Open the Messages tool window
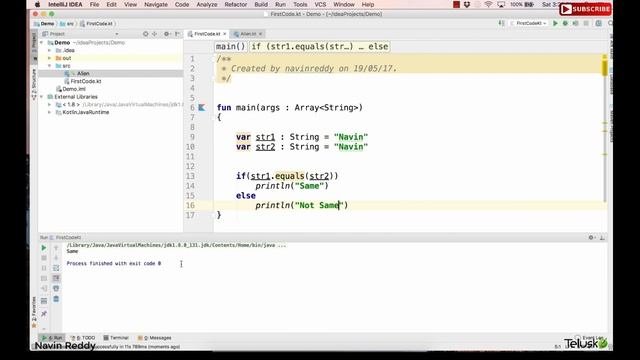Image resolution: width=640 pixels, height=360 pixels. 155,338
